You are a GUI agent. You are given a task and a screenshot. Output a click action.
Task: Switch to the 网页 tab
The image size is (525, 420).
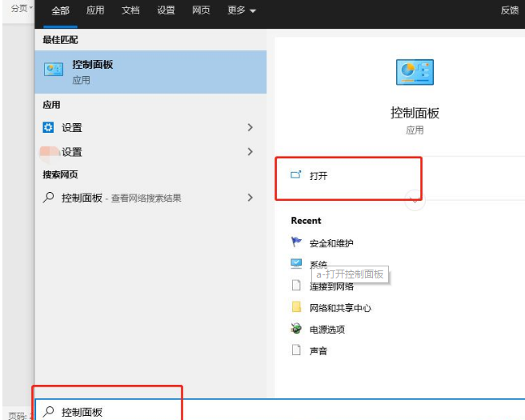(201, 10)
